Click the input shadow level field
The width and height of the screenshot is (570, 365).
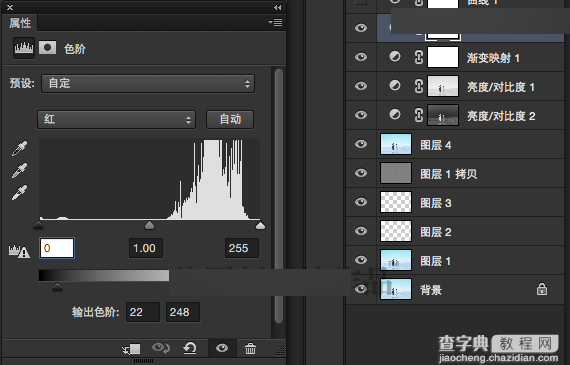click(57, 248)
